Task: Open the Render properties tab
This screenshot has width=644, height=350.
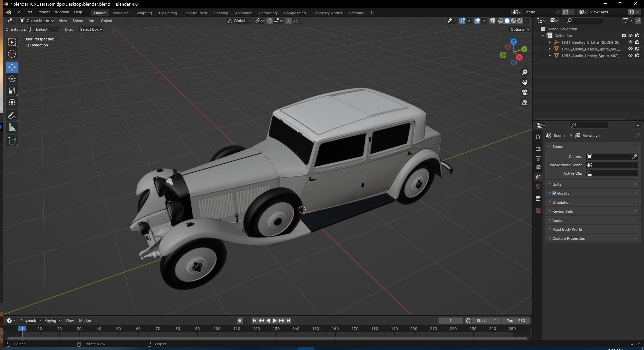Action: point(538,149)
